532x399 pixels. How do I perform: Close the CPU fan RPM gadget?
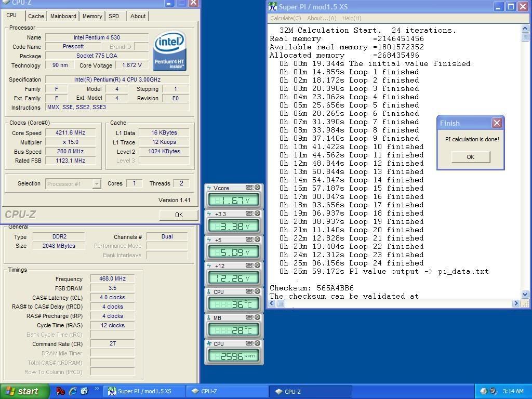coord(258,343)
